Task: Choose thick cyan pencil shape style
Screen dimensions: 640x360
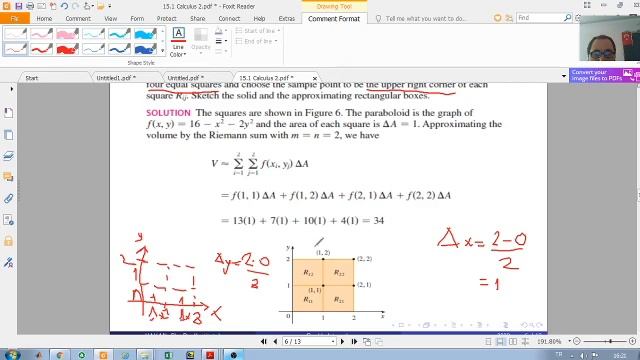Action: coord(145,33)
